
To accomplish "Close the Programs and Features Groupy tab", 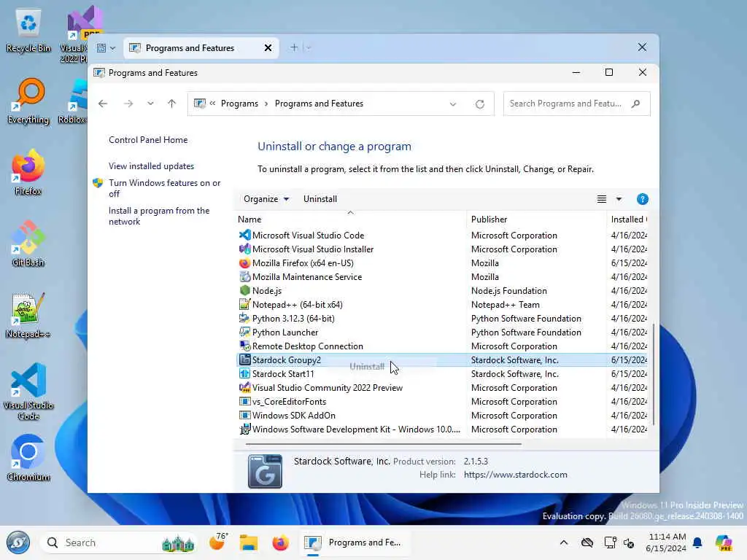I will (x=268, y=47).
